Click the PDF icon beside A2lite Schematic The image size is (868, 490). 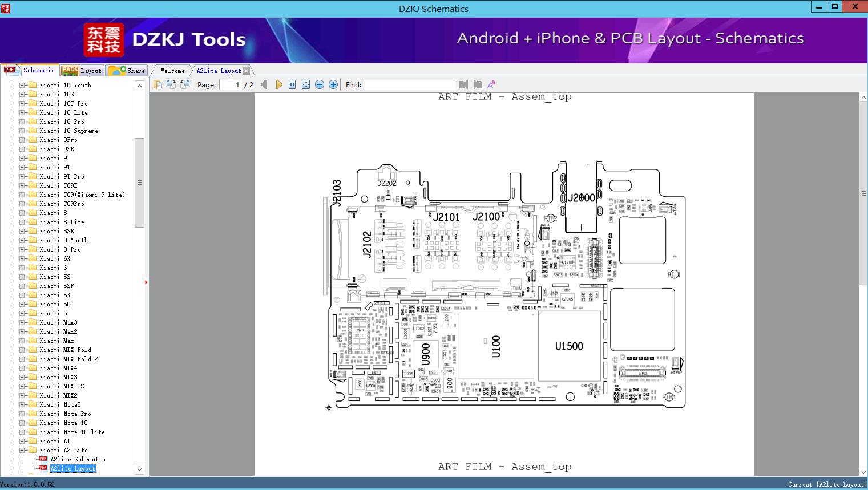pos(43,459)
